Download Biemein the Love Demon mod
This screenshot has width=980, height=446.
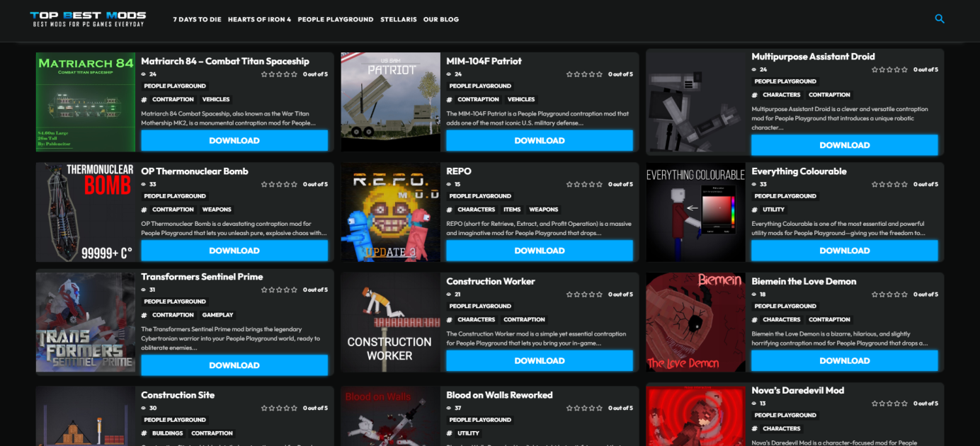pos(845,361)
